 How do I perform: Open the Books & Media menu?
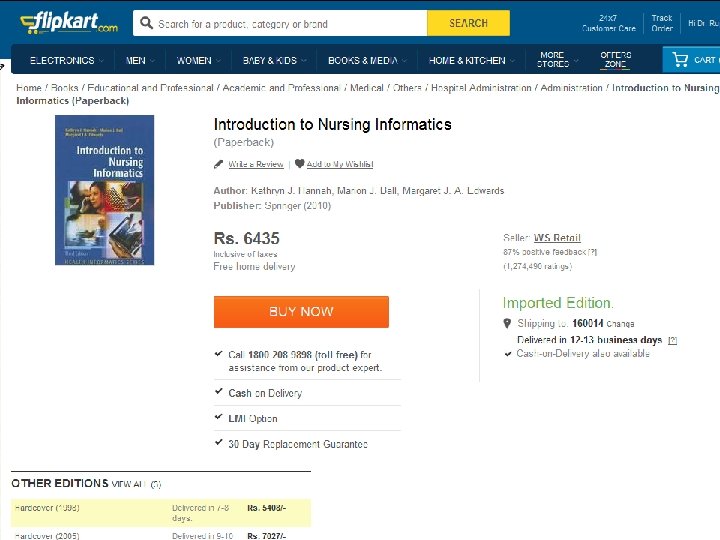click(x=367, y=60)
